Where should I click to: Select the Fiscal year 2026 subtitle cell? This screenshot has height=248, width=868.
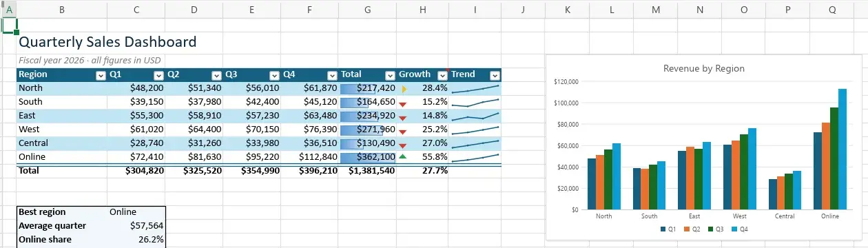pos(90,61)
